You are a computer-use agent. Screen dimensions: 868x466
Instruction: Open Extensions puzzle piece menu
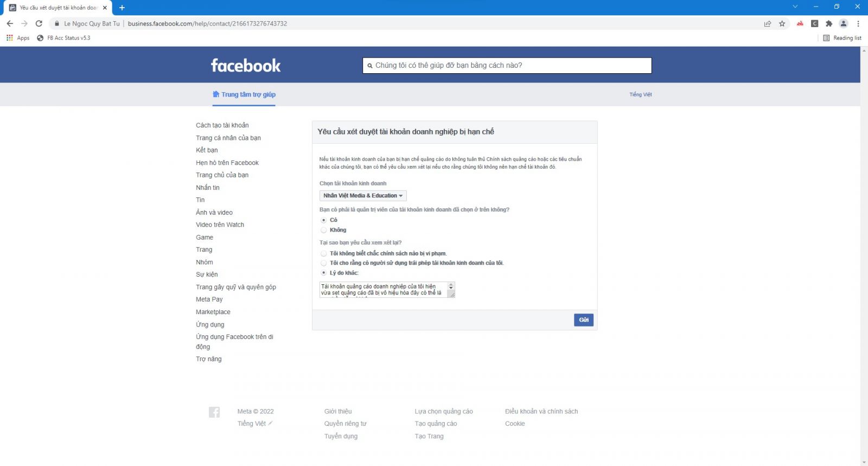click(x=829, y=23)
